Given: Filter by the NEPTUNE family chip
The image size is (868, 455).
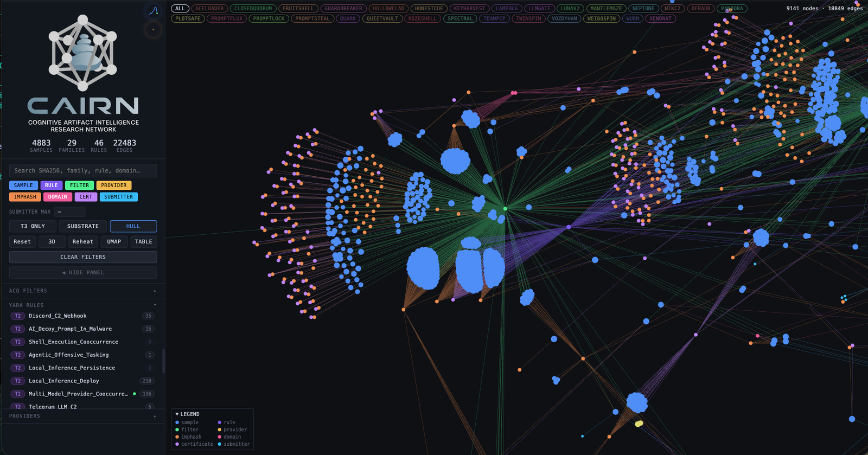Looking at the screenshot, I should pos(643,9).
